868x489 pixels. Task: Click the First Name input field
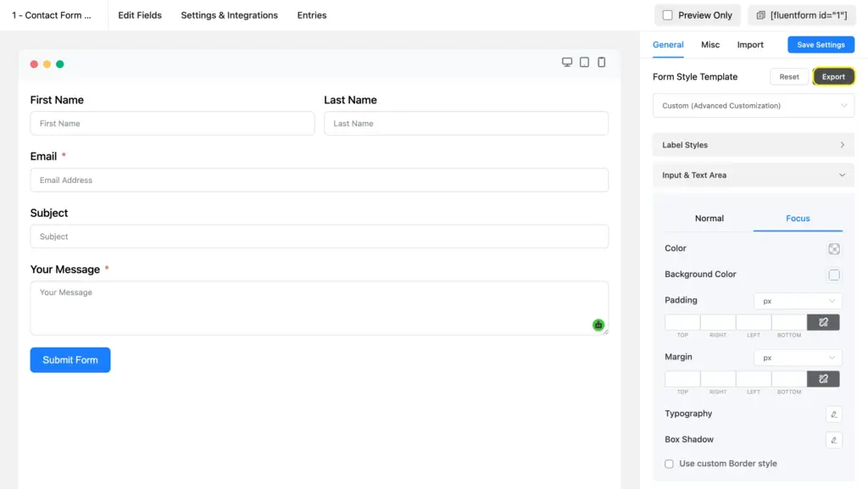[x=172, y=124]
